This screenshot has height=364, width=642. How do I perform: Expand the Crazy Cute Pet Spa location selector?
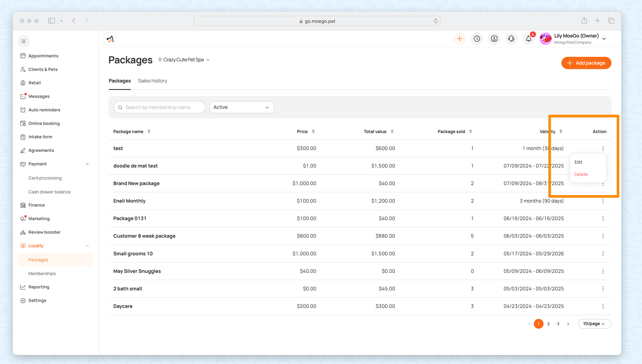tap(184, 60)
